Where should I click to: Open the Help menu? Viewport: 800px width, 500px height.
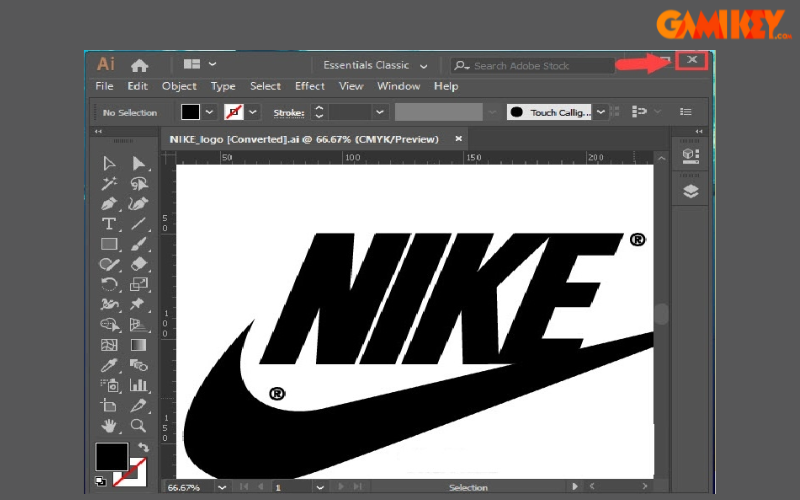coord(446,86)
